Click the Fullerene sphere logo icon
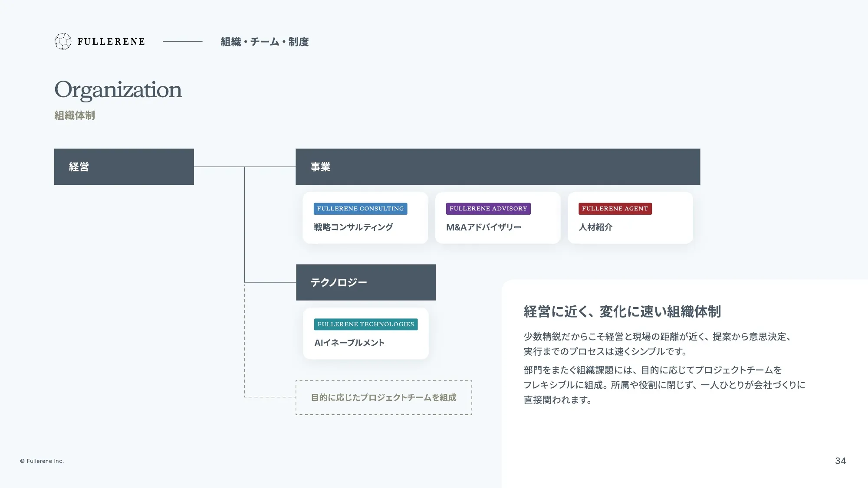This screenshot has width=868, height=488. 63,42
